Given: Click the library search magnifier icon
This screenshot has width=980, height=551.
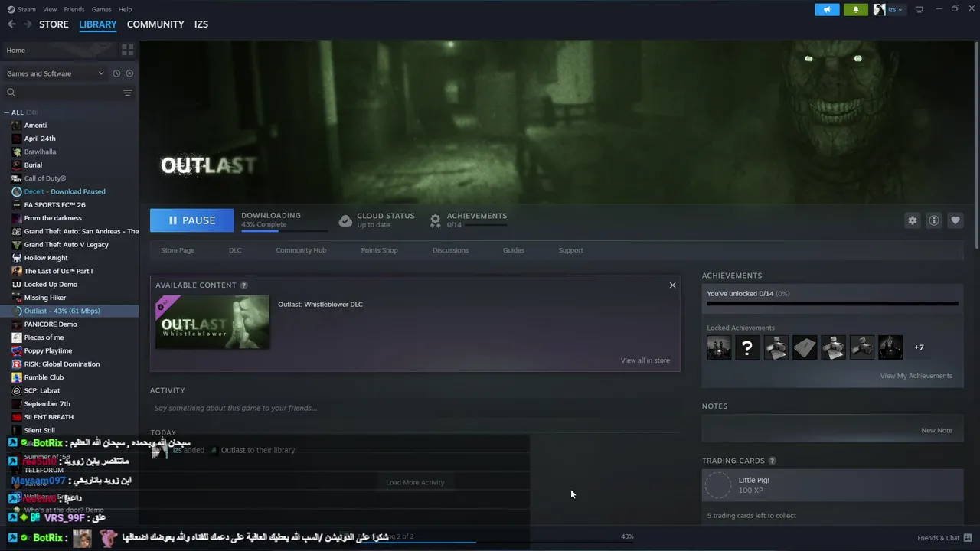Looking at the screenshot, I should pos(11,93).
